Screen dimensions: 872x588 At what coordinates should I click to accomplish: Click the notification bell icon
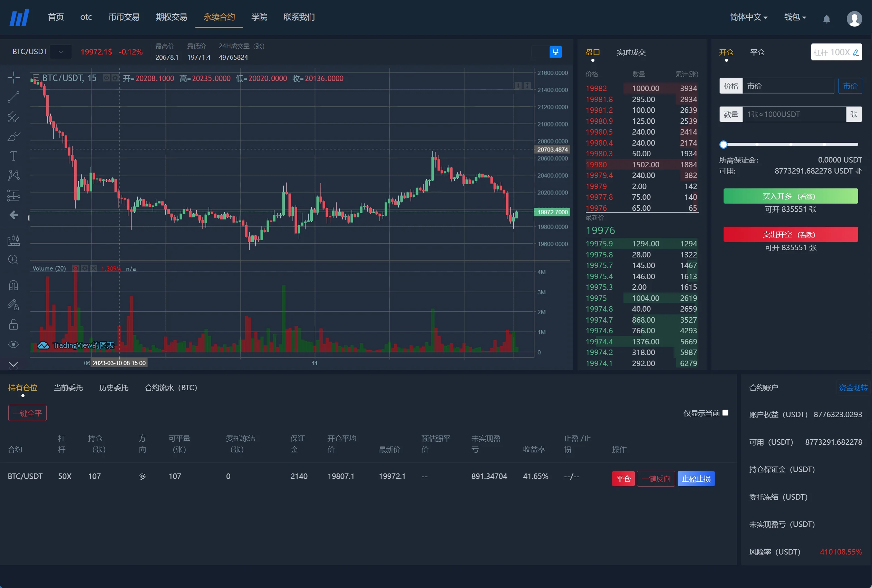(826, 19)
